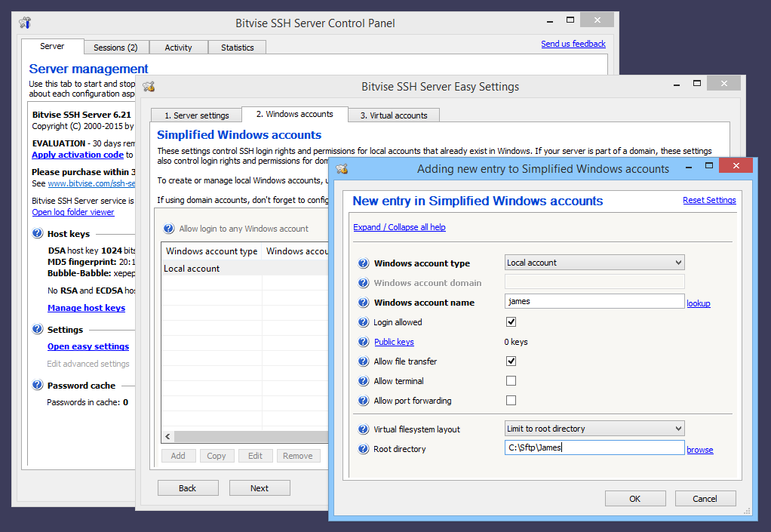Click help icon next to Root directory
The image size is (771, 532).
[364, 449]
